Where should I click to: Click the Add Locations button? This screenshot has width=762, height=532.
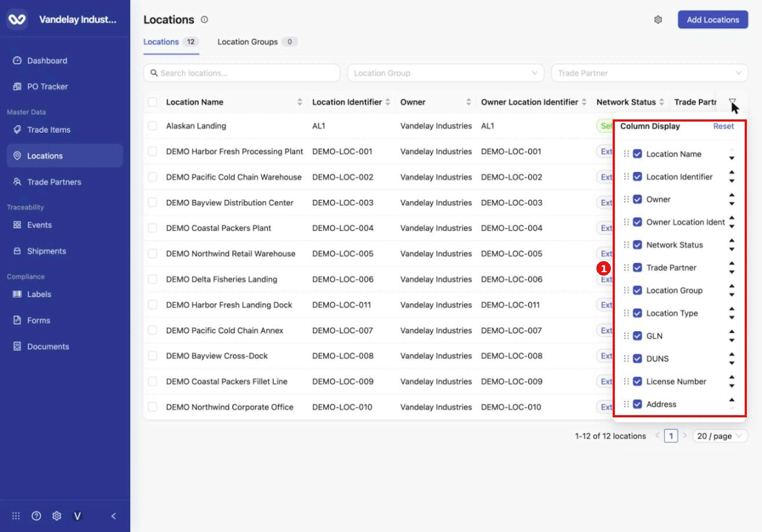coord(713,20)
